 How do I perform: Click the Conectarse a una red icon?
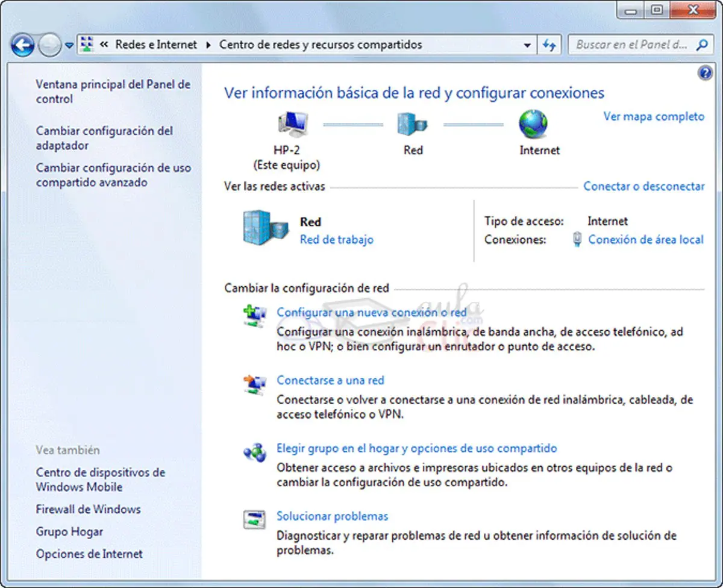254,384
